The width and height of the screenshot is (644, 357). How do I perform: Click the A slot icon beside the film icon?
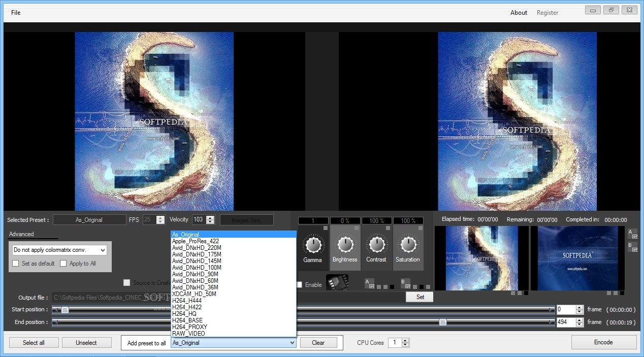369,283
